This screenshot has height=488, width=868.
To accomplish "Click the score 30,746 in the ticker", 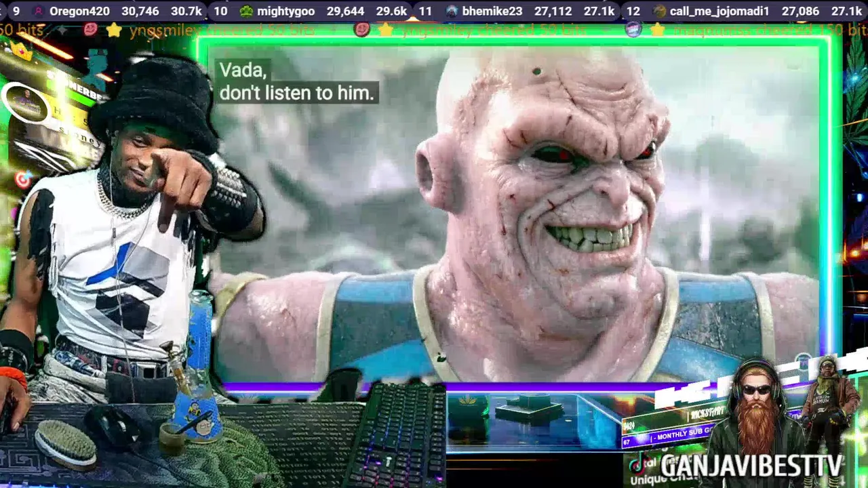I will pos(140,12).
